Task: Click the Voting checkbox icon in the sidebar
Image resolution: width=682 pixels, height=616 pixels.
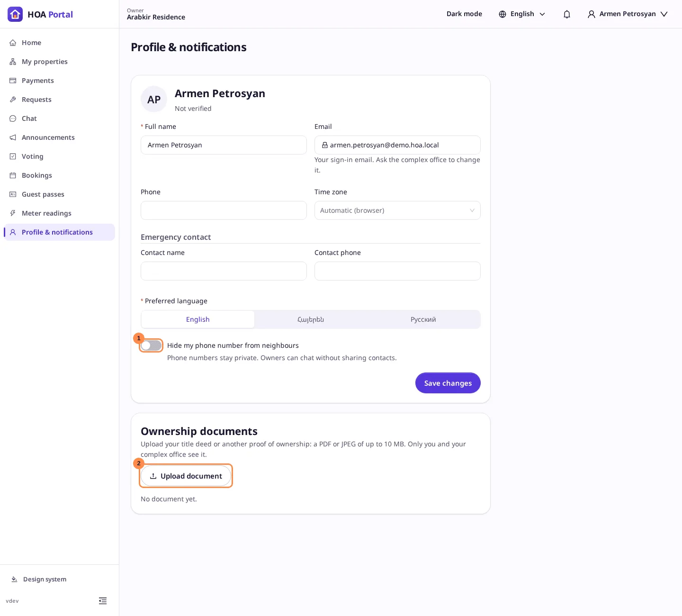Action: click(x=13, y=156)
